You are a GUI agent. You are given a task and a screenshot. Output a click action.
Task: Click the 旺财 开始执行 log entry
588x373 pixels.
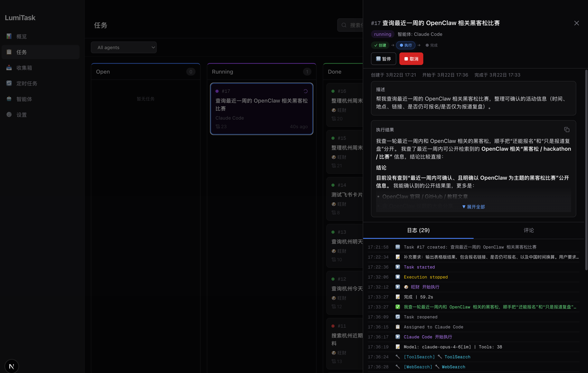(473, 287)
